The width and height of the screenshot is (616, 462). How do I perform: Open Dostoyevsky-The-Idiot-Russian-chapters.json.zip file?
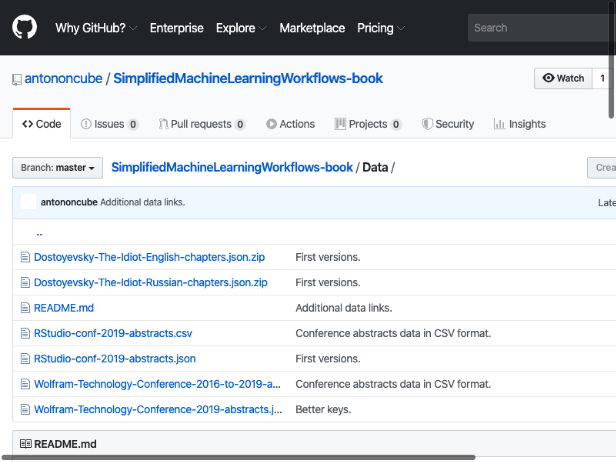151,283
